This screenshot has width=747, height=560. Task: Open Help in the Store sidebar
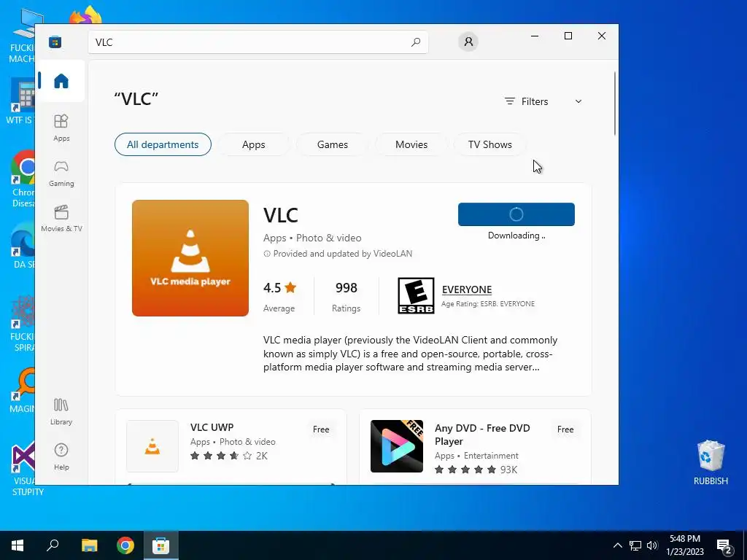tap(61, 456)
